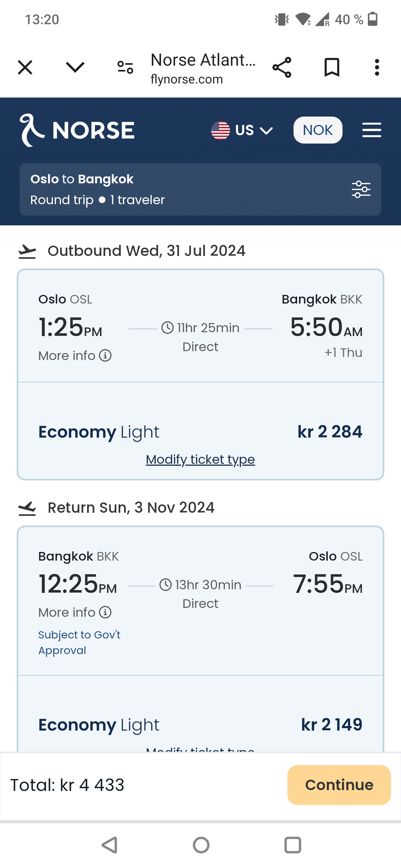Expand the US country selector

242,130
